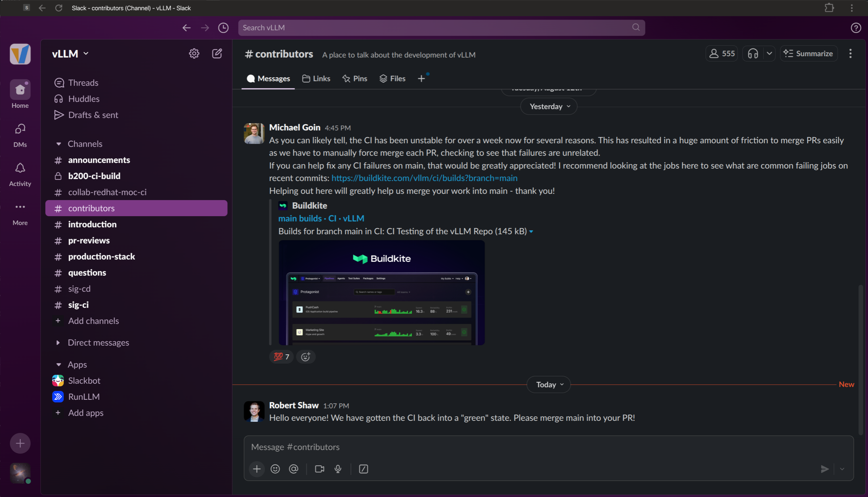Switch to the Files tab

tap(392, 79)
